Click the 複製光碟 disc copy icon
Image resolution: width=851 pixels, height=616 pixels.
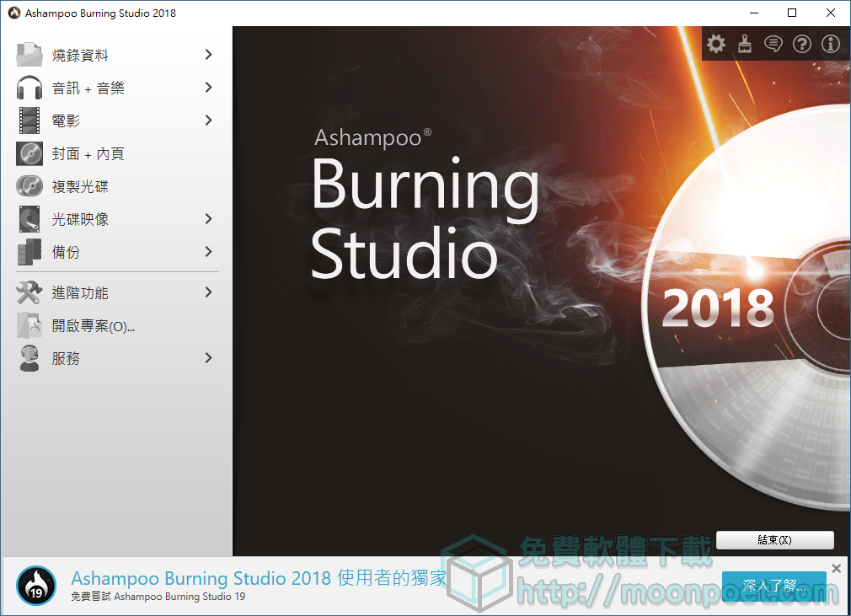tap(28, 186)
